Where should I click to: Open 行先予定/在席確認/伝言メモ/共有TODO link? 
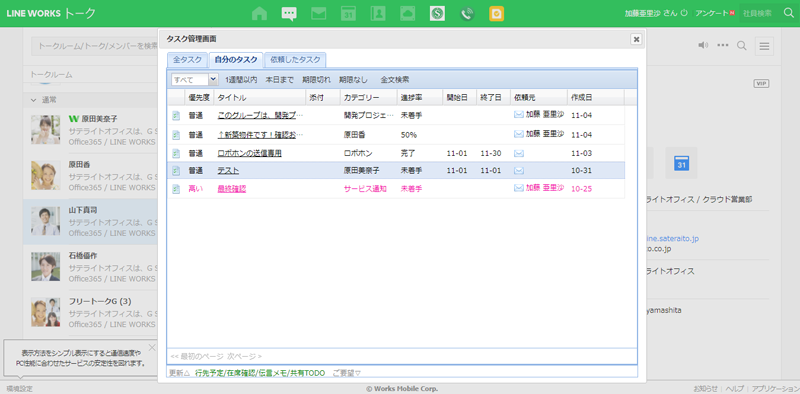pos(260,373)
